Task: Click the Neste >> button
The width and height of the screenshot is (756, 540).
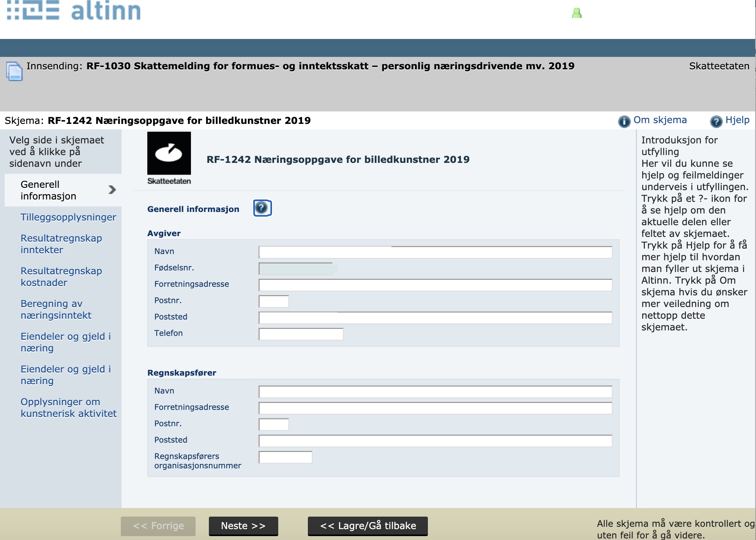Action: (243, 526)
